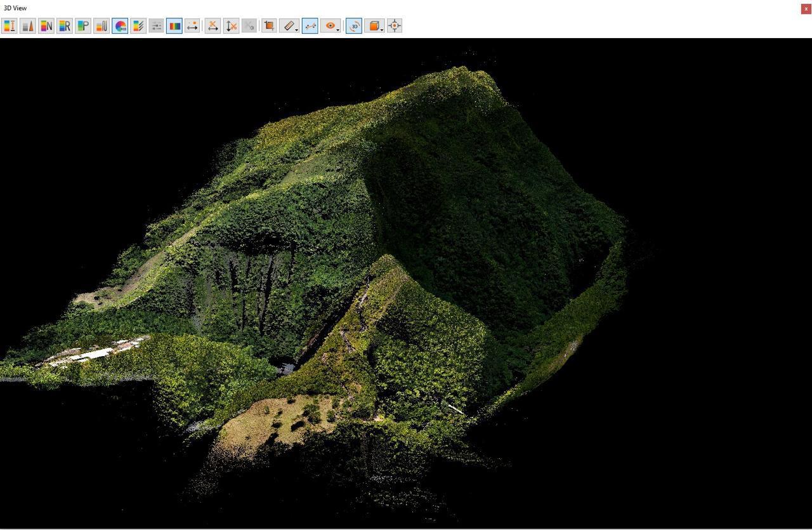Click the 'U' color mode icon
The image size is (812, 530).
101,26
